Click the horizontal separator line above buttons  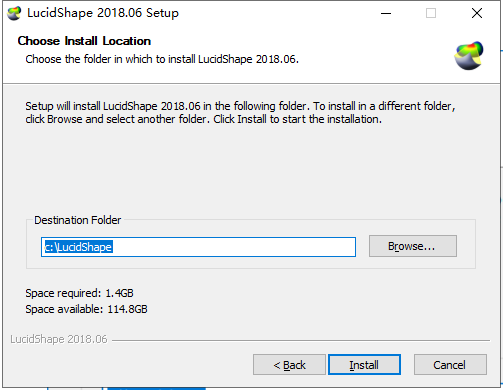pyautogui.click(x=301, y=340)
